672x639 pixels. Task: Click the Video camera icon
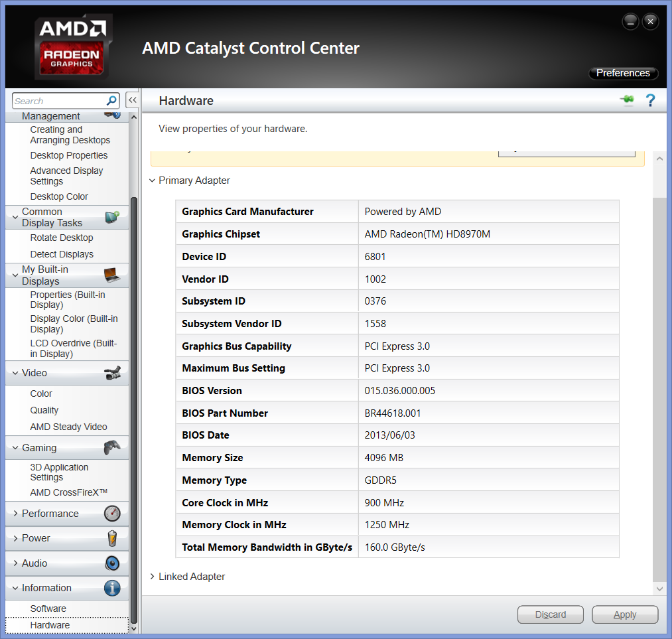coord(112,373)
